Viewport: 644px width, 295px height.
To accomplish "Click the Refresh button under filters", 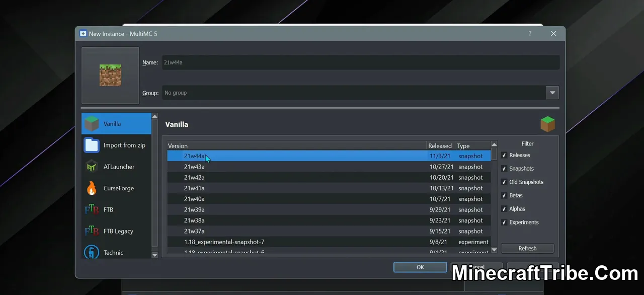I will [527, 248].
